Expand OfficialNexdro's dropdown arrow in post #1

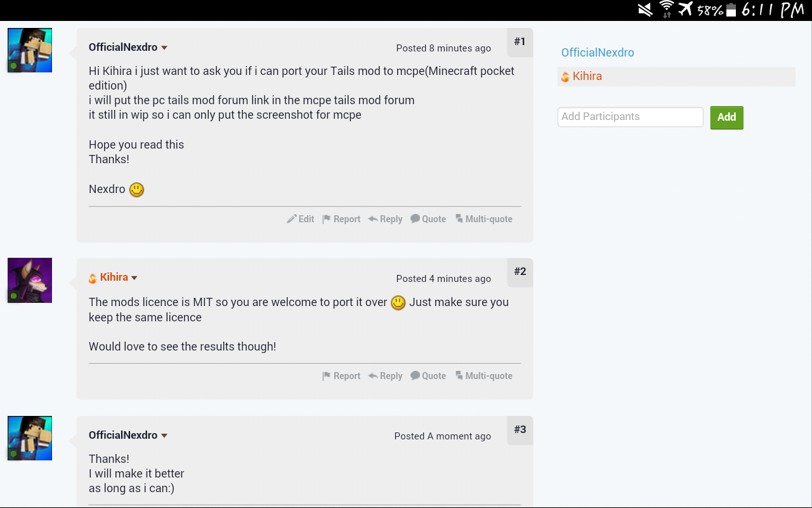pyautogui.click(x=164, y=48)
